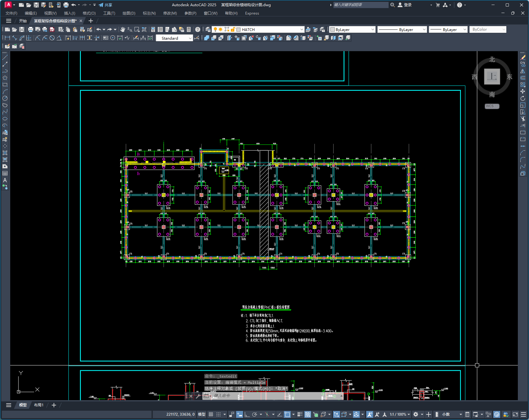Click the Workspace Switching gear icon
529x420 pixels.
point(416,414)
